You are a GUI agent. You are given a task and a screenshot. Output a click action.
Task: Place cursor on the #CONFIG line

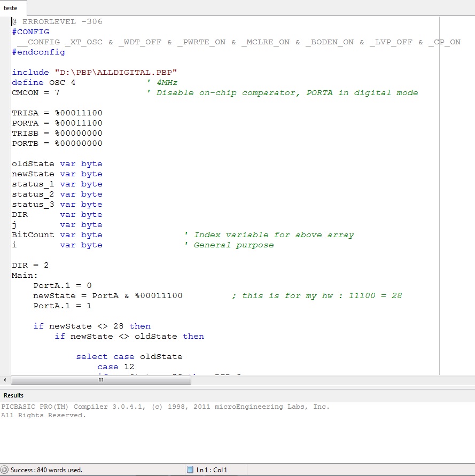[30, 32]
